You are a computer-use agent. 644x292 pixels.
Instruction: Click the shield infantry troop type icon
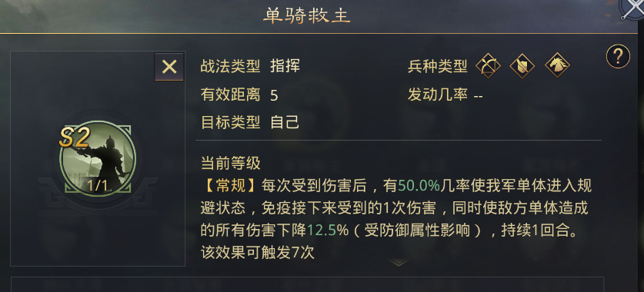point(522,65)
